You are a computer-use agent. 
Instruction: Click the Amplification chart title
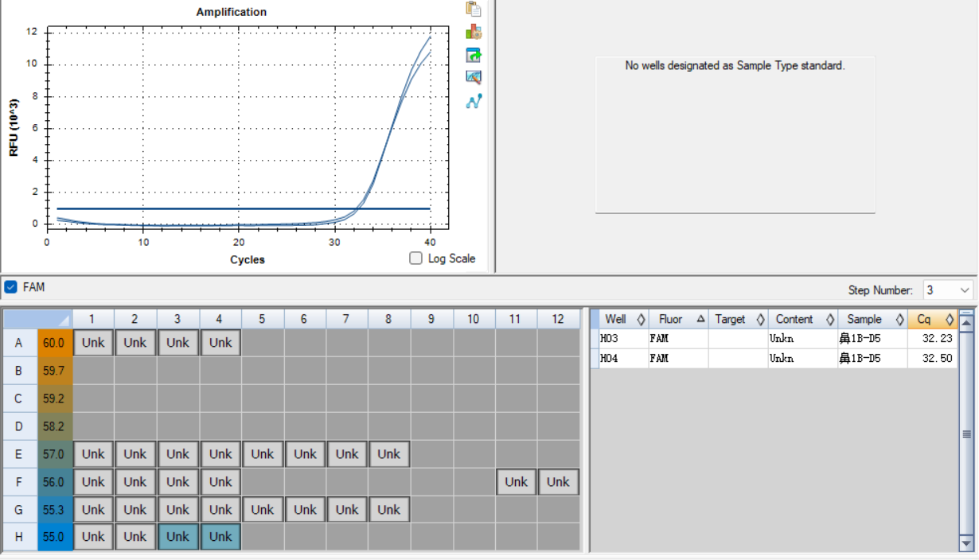(x=232, y=12)
